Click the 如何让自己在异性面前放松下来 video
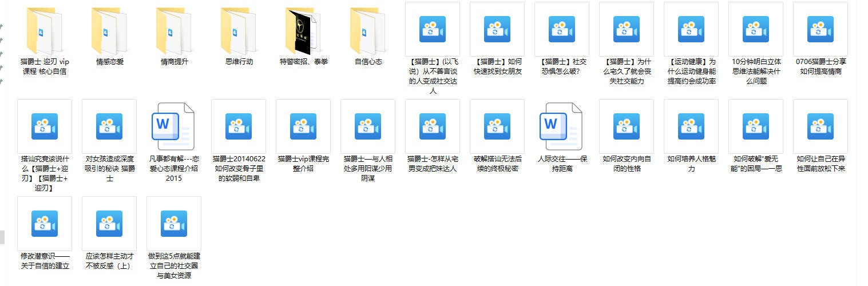The height and width of the screenshot is (286, 868). [x=820, y=126]
